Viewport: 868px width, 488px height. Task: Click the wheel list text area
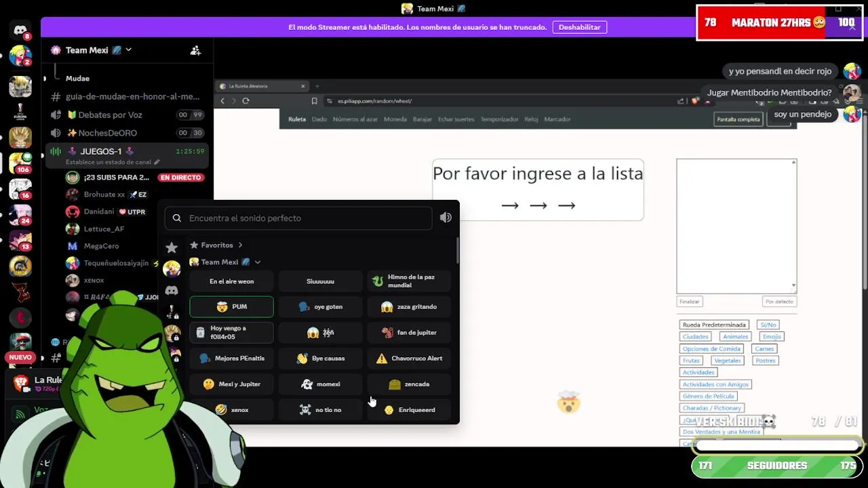click(736, 226)
